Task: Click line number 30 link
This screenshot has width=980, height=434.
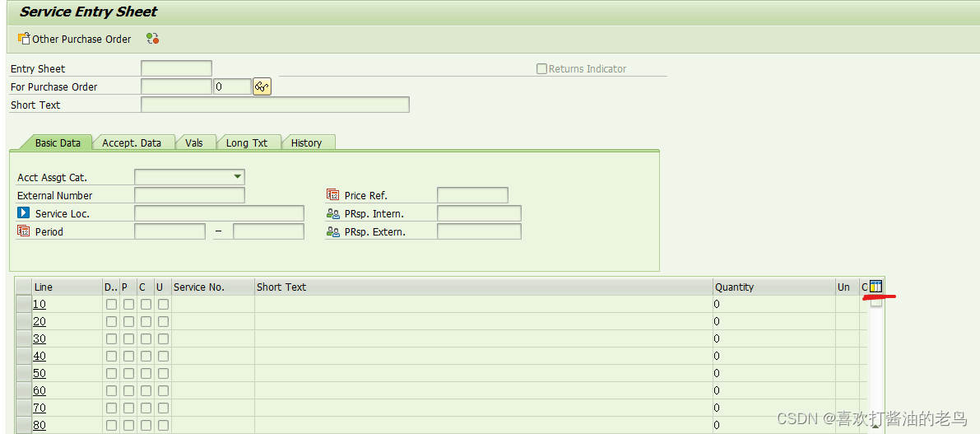Action: (39, 339)
